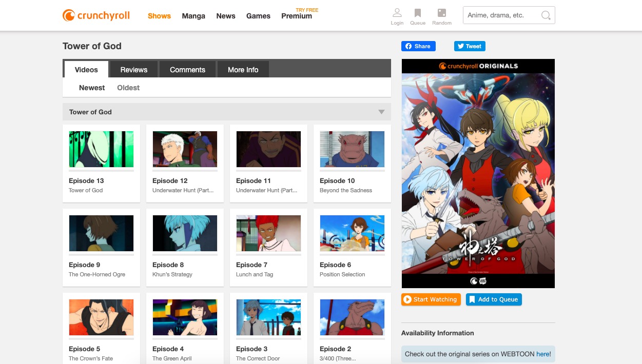Screen dimensions: 642x364
Task: Follow the WEBTOON here! link
Action: point(543,354)
